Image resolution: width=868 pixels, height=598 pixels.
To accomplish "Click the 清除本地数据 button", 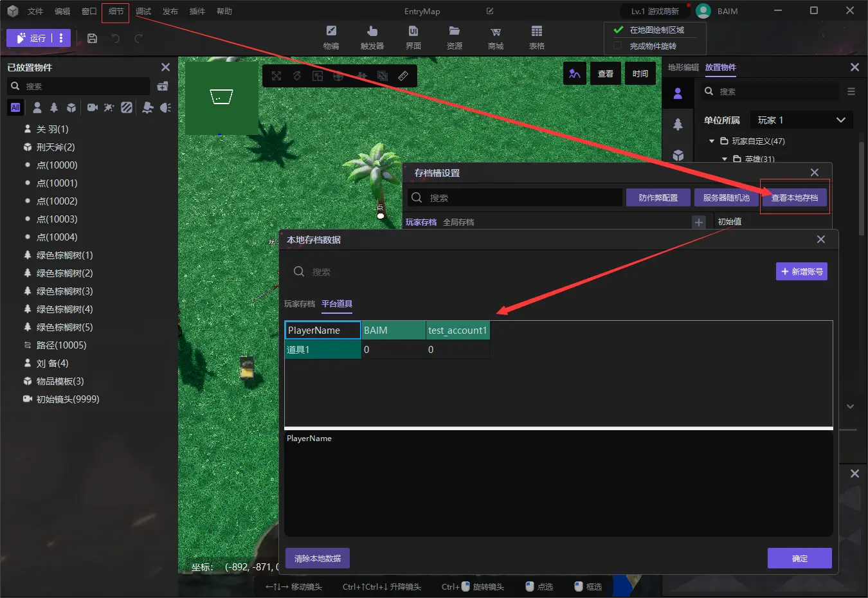I will pyautogui.click(x=318, y=558).
